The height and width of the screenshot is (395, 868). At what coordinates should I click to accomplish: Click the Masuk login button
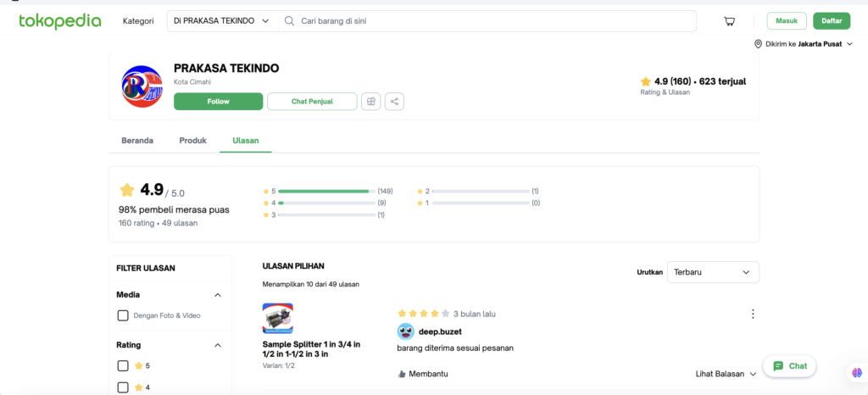786,21
